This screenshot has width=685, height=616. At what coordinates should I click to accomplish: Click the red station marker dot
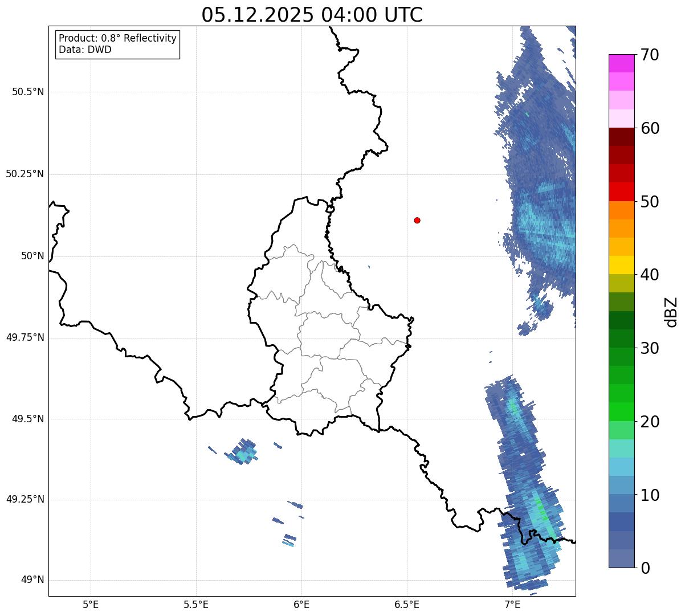(x=417, y=220)
